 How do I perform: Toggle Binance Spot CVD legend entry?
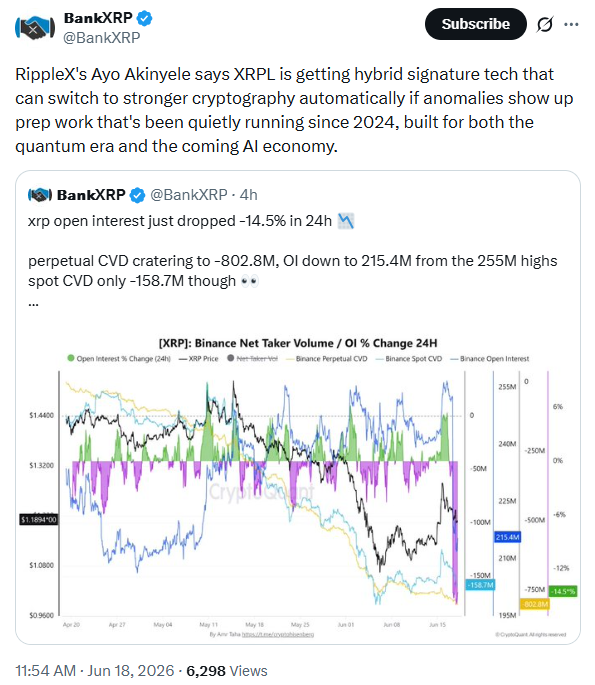click(409, 359)
